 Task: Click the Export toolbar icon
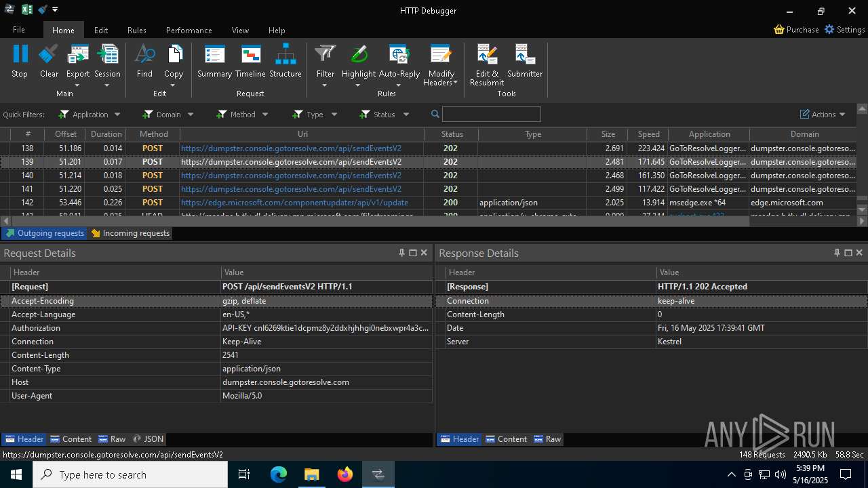[x=78, y=54]
